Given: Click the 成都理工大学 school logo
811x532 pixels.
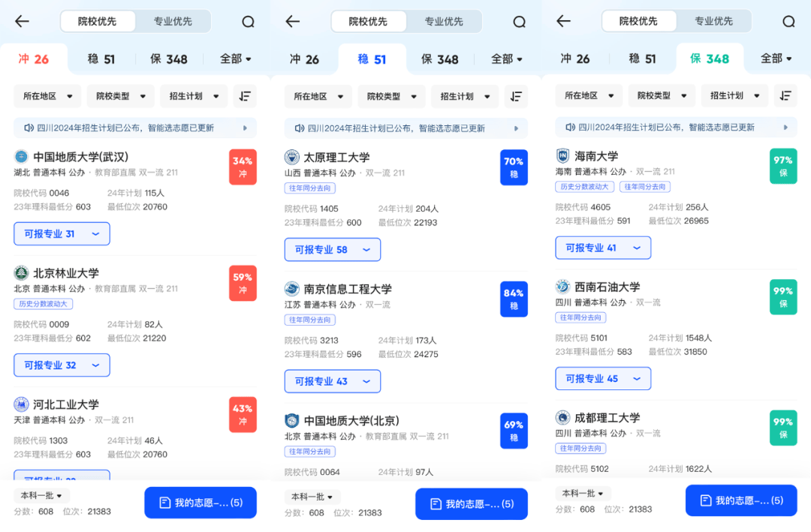Looking at the screenshot, I should click(562, 417).
